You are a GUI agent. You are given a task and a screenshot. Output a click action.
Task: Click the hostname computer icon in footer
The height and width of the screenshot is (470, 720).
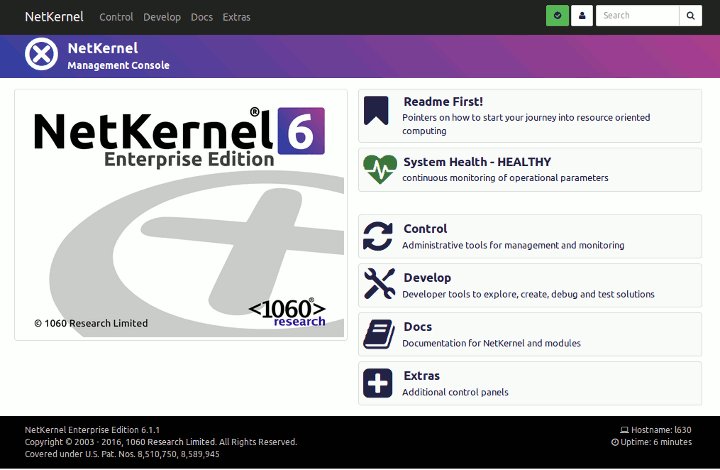624,430
